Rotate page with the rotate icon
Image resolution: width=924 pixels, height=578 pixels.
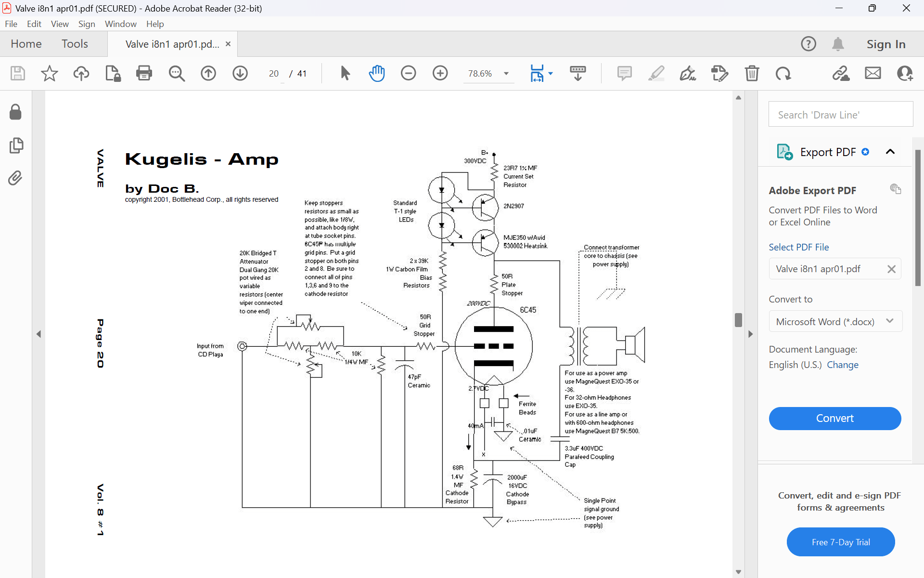(783, 73)
